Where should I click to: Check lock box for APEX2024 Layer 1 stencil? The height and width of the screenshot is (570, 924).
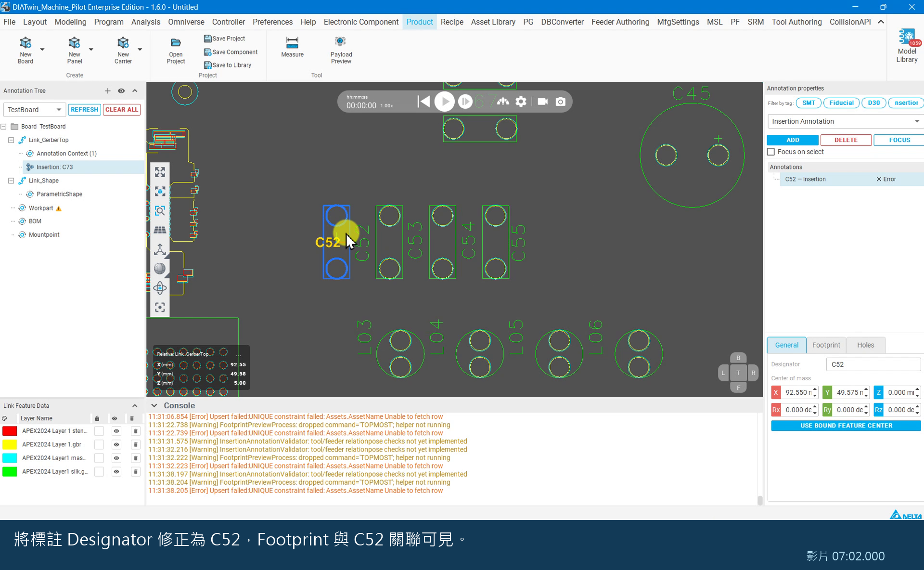click(99, 431)
